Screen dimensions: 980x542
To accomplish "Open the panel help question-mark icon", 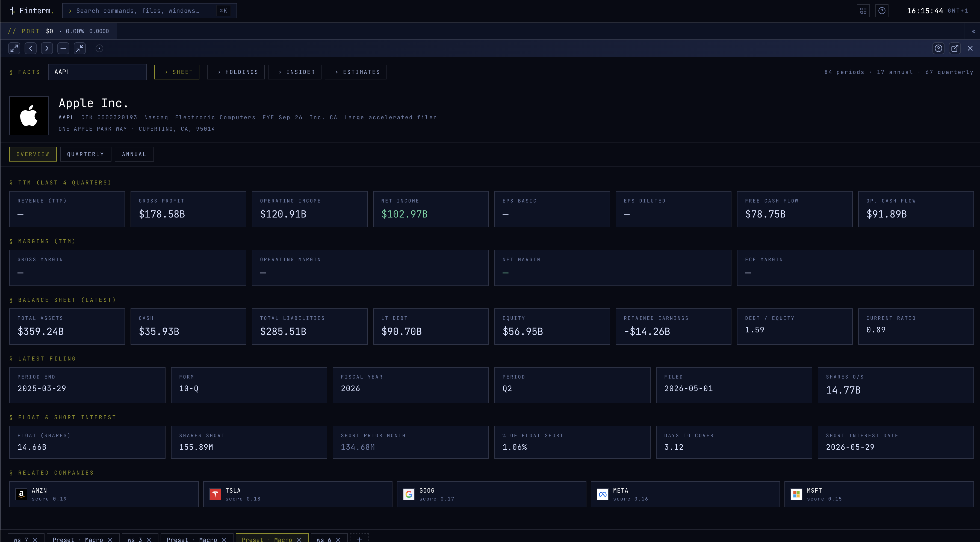I will [x=938, y=48].
